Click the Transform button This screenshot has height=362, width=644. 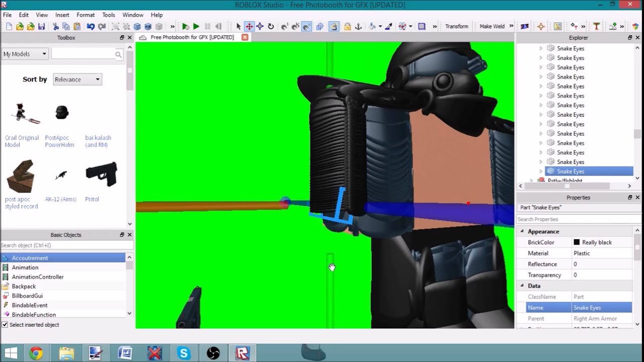click(456, 27)
